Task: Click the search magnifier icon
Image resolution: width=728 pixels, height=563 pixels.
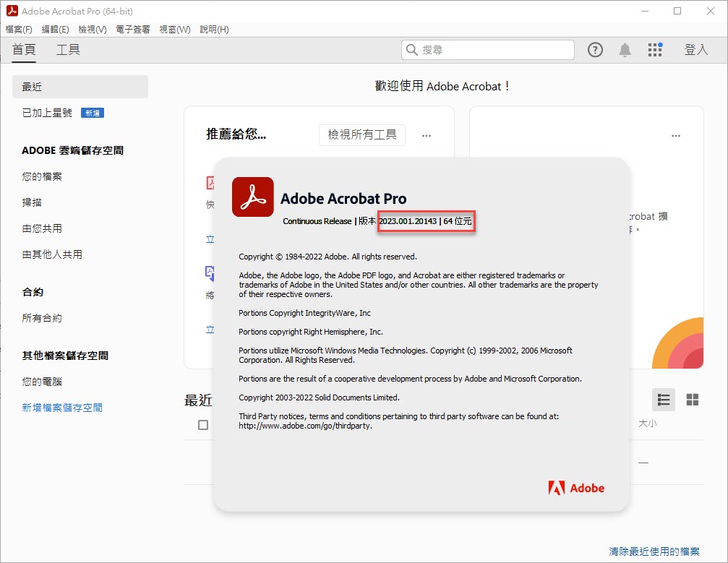Action: pos(412,50)
